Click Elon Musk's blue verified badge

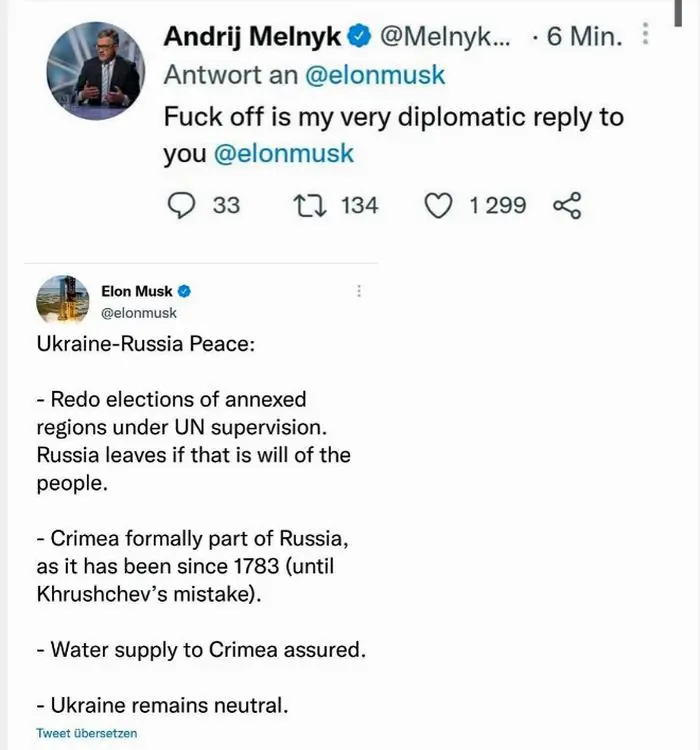point(184,291)
